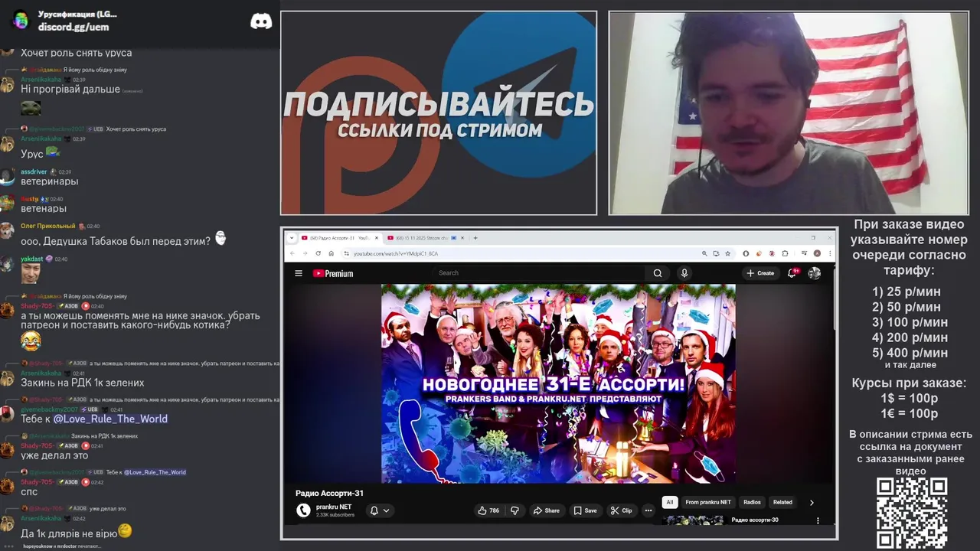
Task: Bookmark this page with the star icon
Action: 726,253
